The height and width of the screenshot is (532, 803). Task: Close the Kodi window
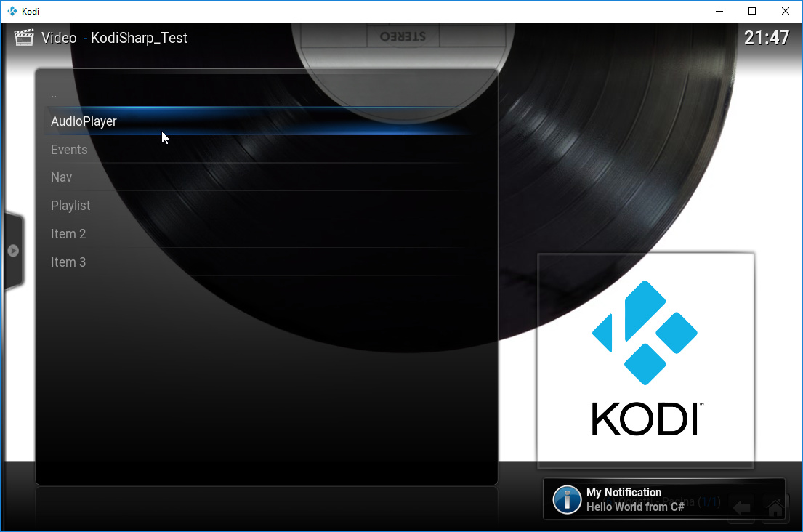click(x=785, y=11)
